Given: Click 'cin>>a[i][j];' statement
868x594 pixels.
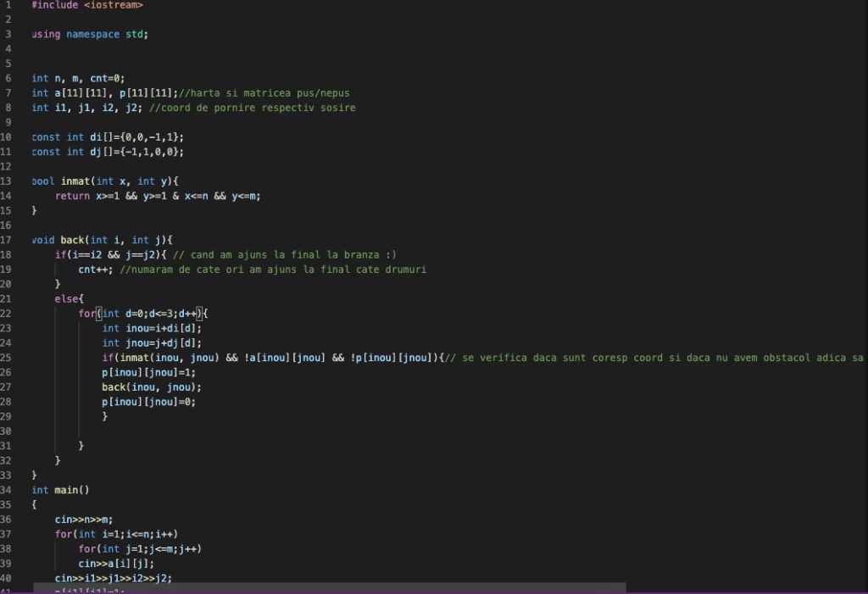Looking at the screenshot, I should tap(116, 563).
